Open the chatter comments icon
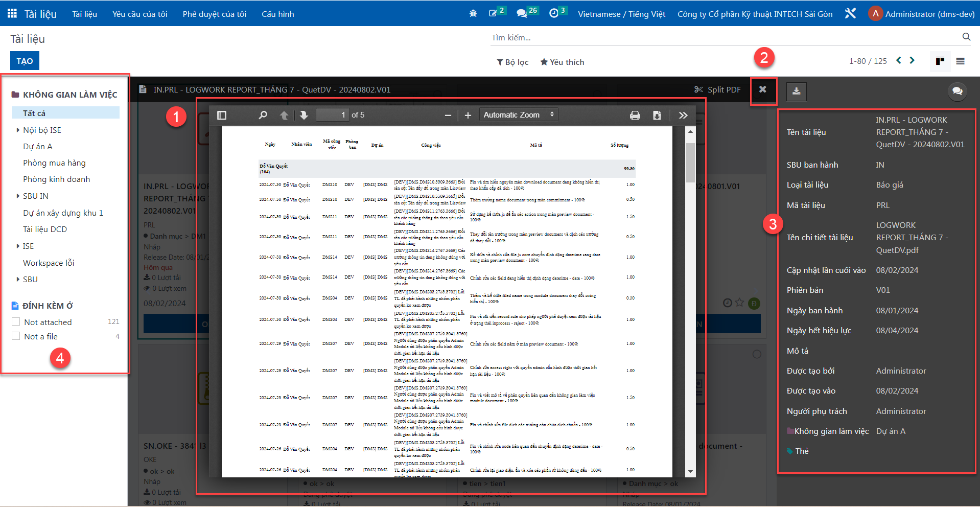This screenshot has width=980, height=507. 958,91
